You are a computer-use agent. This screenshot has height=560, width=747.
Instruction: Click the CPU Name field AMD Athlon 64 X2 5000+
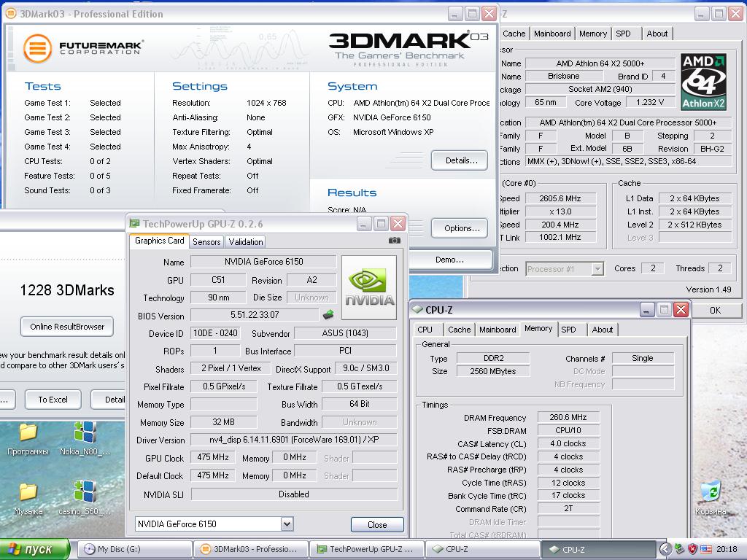point(600,63)
